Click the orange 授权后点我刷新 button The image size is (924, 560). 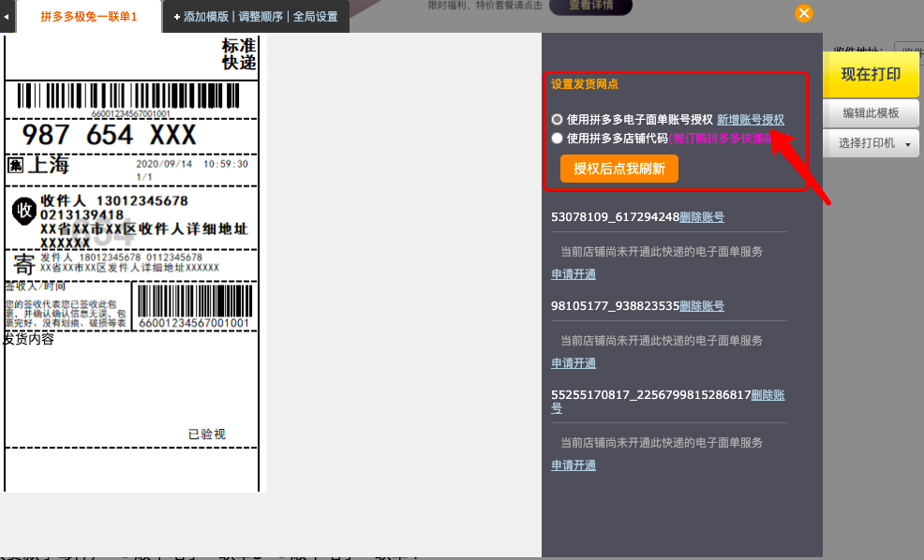coord(619,169)
